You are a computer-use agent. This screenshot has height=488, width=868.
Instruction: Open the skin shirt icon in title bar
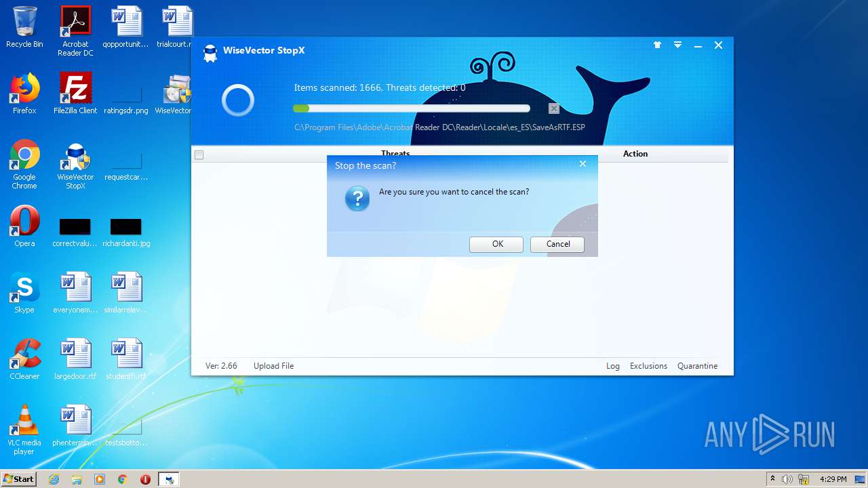[x=657, y=45]
